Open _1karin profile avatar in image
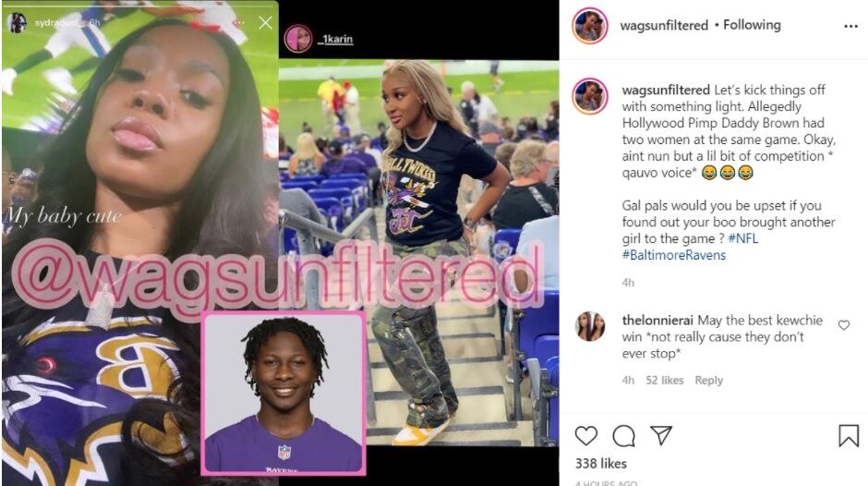 298,38
